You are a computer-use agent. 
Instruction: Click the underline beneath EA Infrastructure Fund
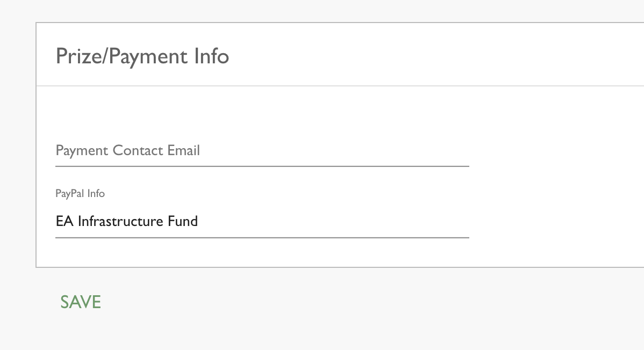(x=262, y=237)
